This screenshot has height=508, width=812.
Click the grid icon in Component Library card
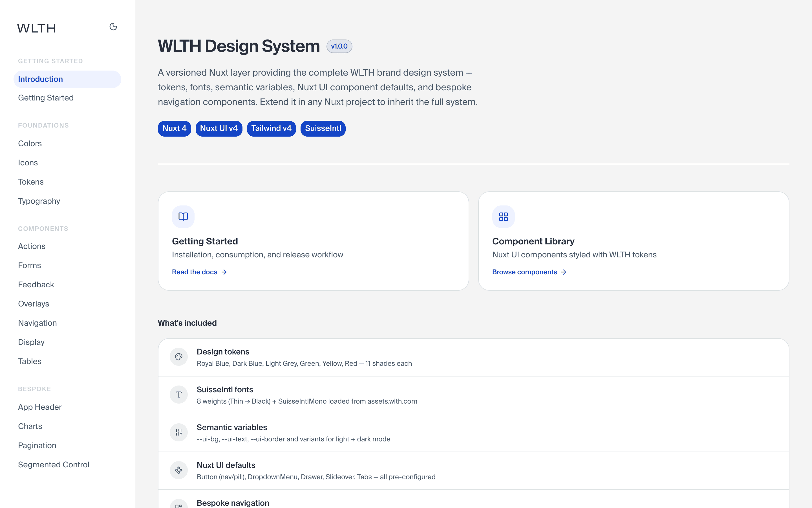pyautogui.click(x=503, y=217)
